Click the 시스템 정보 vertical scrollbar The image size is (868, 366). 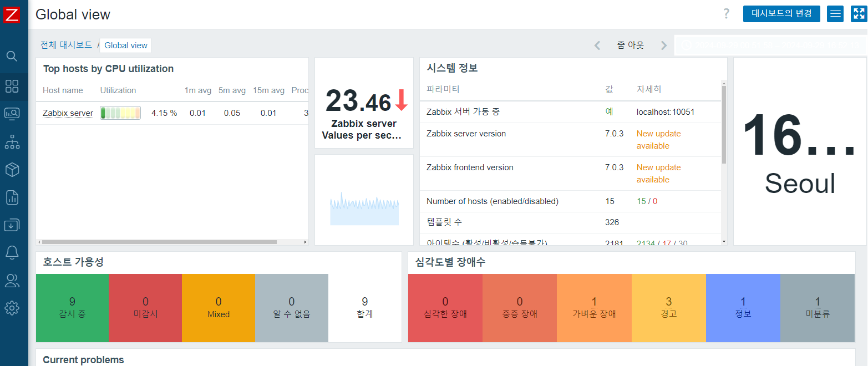(x=724, y=124)
